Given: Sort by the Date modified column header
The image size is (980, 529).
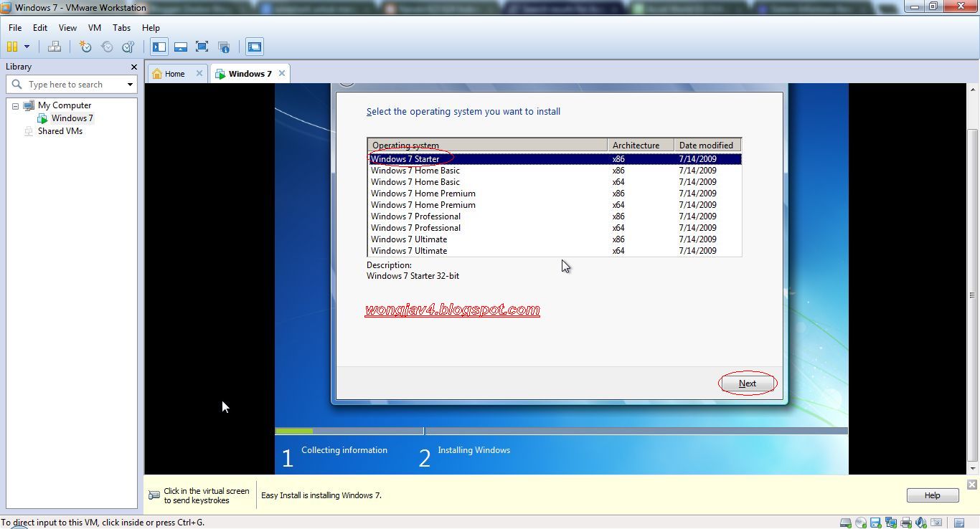Looking at the screenshot, I should [707, 146].
